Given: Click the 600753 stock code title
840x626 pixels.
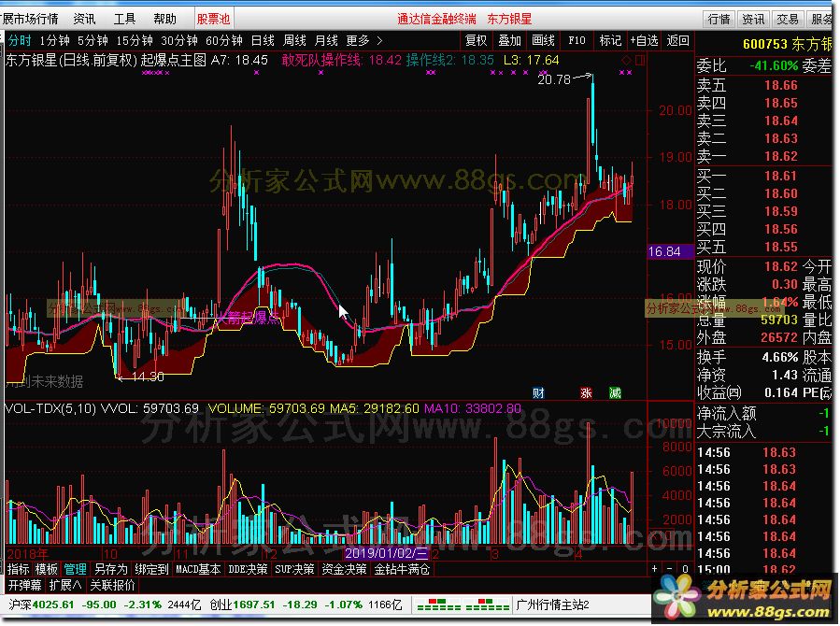Looking at the screenshot, I should tap(764, 45).
